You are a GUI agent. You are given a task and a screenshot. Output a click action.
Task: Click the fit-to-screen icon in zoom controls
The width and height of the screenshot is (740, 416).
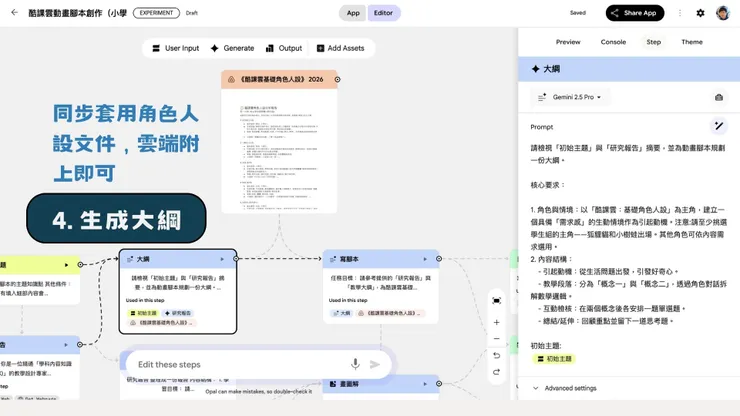click(496, 301)
